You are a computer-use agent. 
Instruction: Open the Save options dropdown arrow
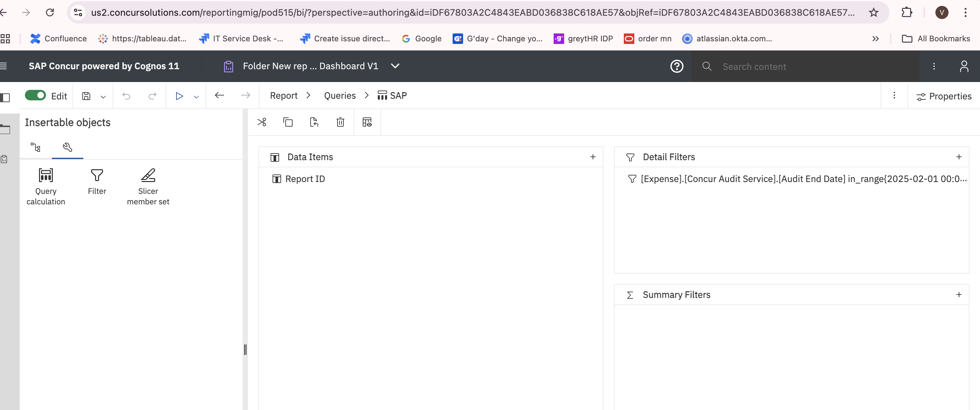103,97
